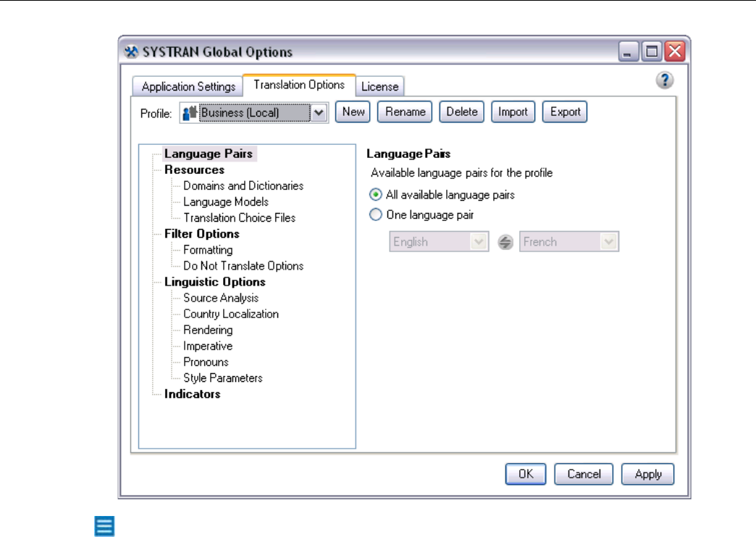
Task: Minimize the SYSTRAN Global Options window
Action: click(629, 51)
